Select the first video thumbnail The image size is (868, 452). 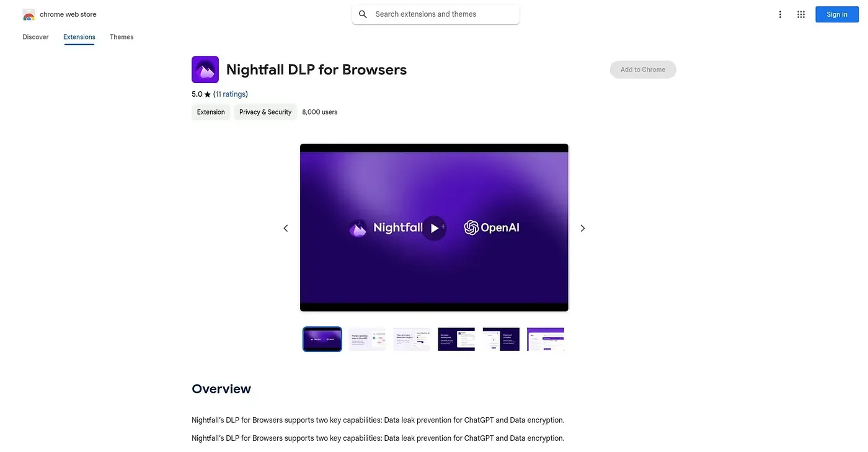[322, 339]
